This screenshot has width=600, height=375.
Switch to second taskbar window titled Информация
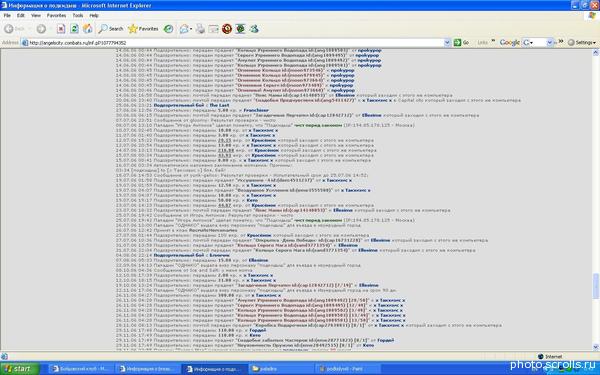coord(147,369)
